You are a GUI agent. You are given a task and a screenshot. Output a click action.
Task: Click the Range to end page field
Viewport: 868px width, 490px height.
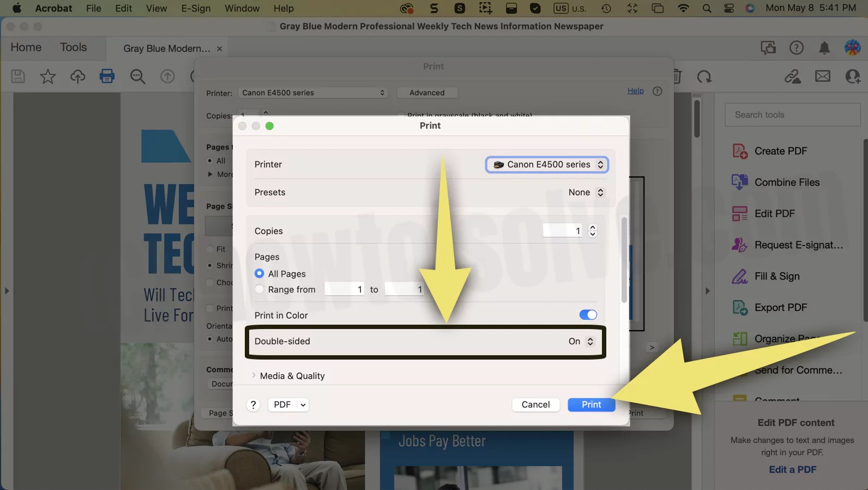[404, 289]
